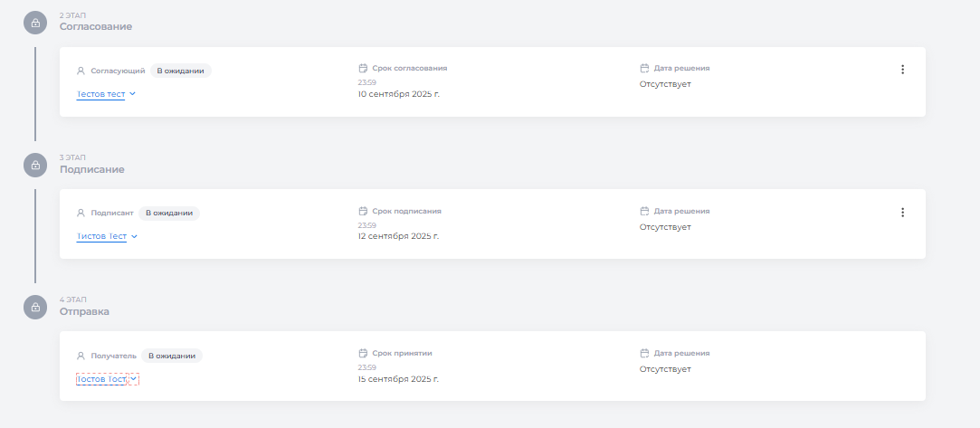Click Дата решения calendar icon in Отправка card
Viewport: 980px width, 428px height.
click(x=644, y=353)
